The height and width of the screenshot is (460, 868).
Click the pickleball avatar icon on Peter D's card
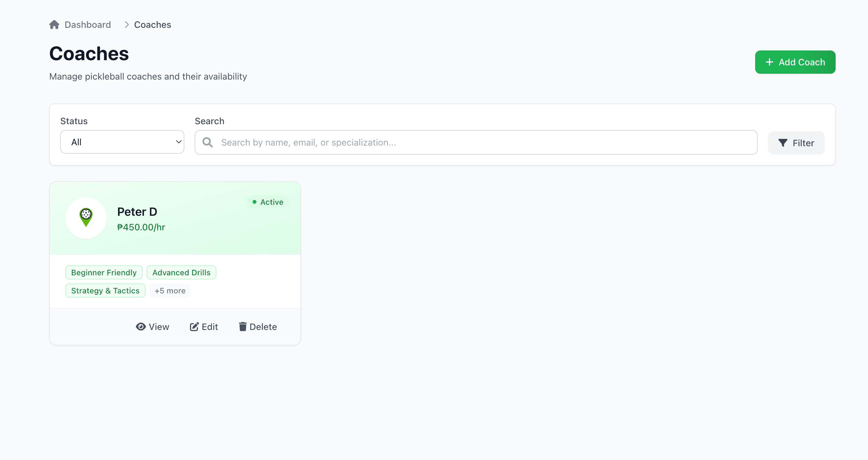tap(86, 218)
